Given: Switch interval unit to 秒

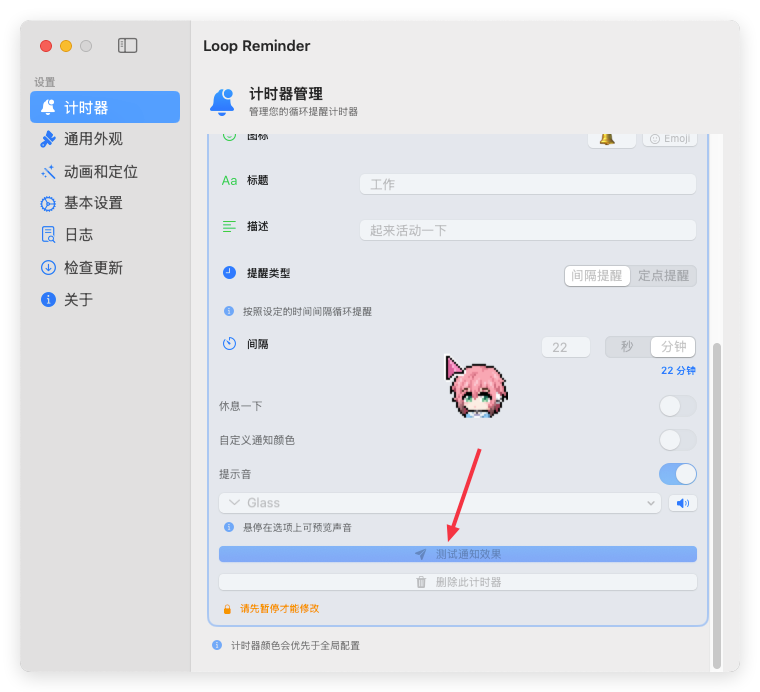Looking at the screenshot, I should point(627,346).
